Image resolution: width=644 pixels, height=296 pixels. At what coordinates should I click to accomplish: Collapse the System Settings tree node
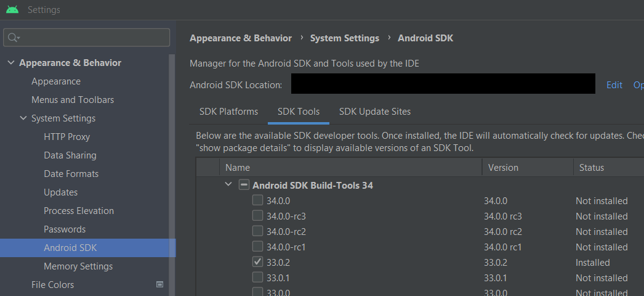tap(23, 118)
